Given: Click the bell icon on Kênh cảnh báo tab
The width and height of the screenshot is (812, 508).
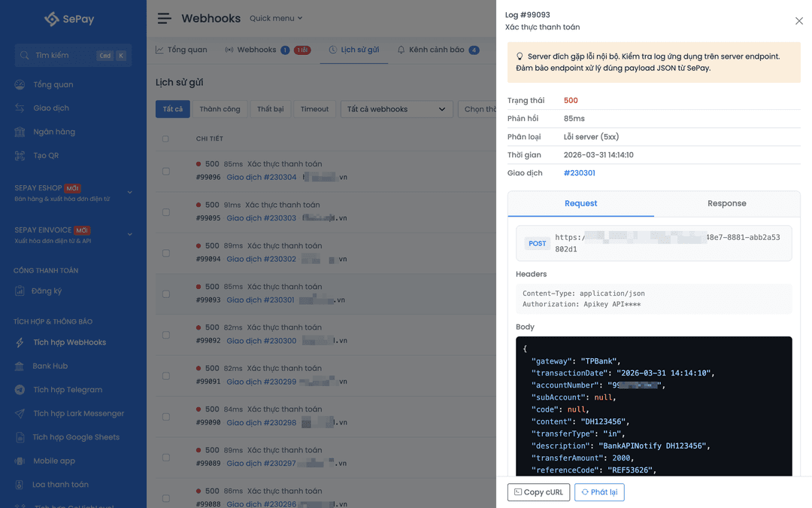Looking at the screenshot, I should coord(401,50).
